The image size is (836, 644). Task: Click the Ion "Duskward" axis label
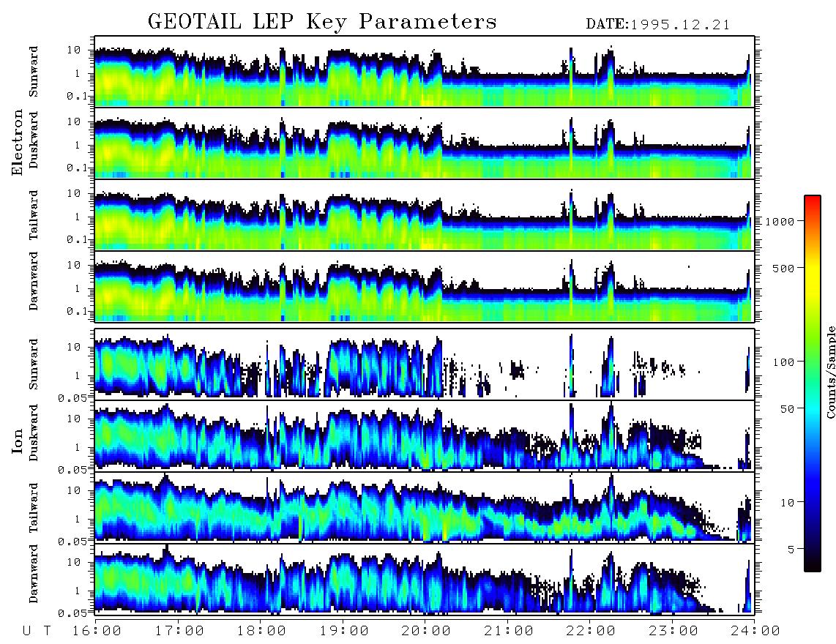34,433
